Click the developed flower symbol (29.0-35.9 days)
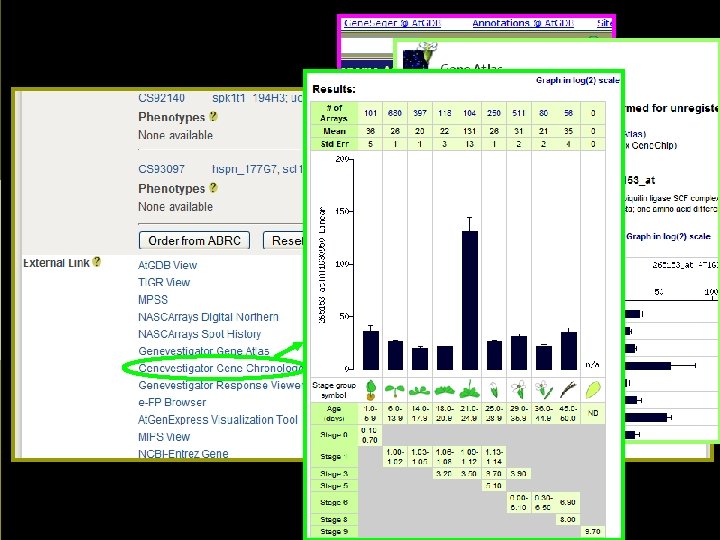Viewport: 720px width, 540px height. coord(518,389)
